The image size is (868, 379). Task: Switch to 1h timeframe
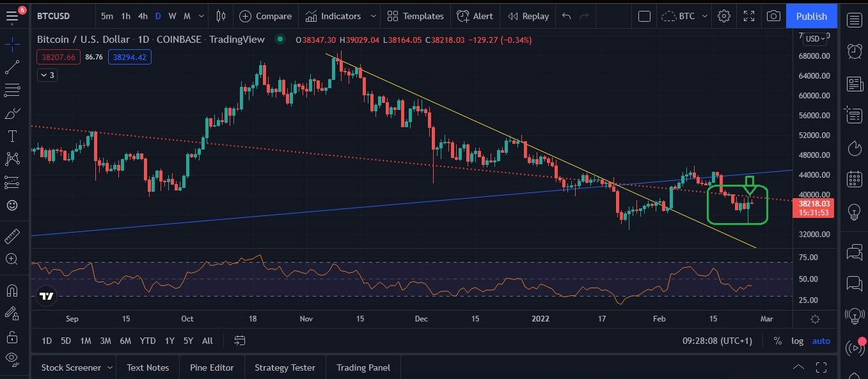coord(125,16)
